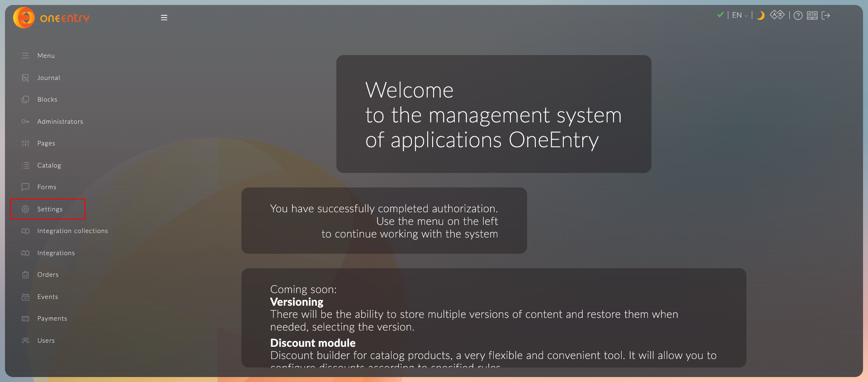The height and width of the screenshot is (382, 868).
Task: Click the Orders clipboard icon
Action: [25, 275]
